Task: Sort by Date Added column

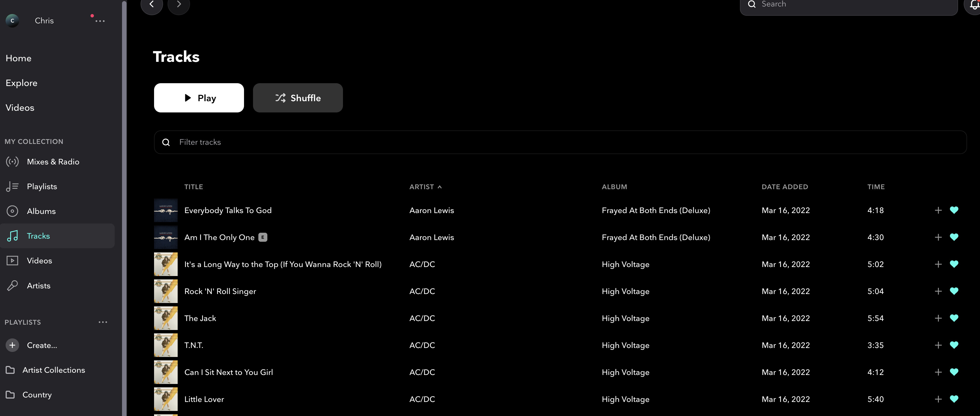Action: [784, 187]
